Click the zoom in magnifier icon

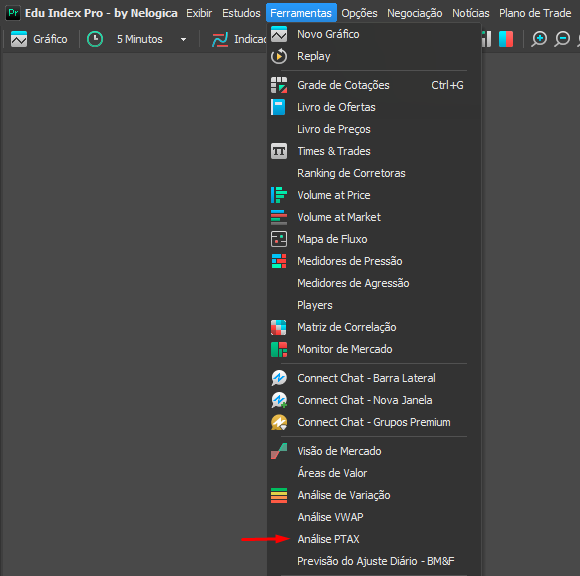(539, 39)
